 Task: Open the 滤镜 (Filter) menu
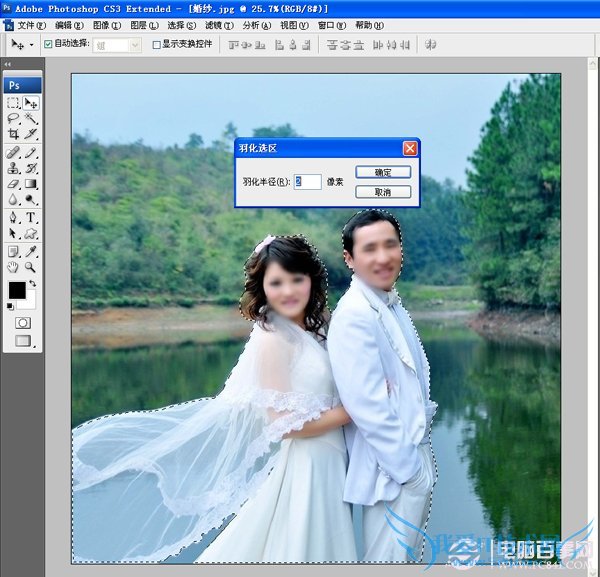pos(213,25)
